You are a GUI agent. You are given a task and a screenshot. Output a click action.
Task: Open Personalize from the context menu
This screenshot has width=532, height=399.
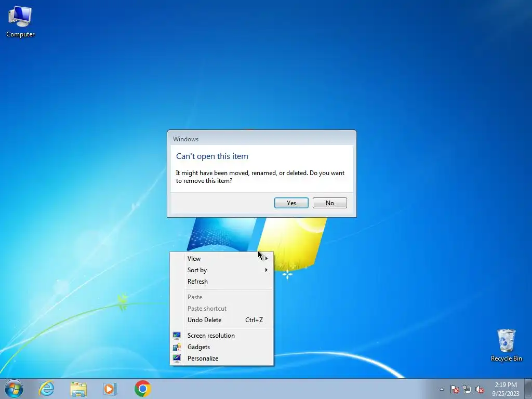(221, 358)
